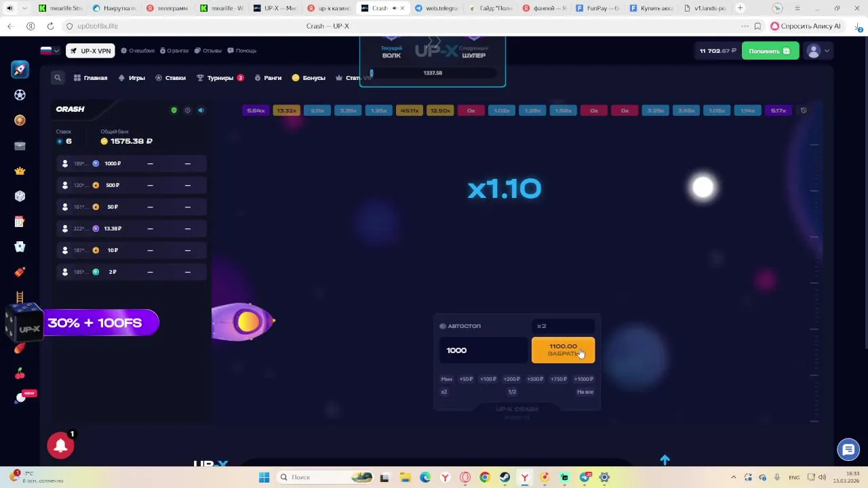
Task: Open Турниры with the 2 badge
Action: tap(220, 78)
